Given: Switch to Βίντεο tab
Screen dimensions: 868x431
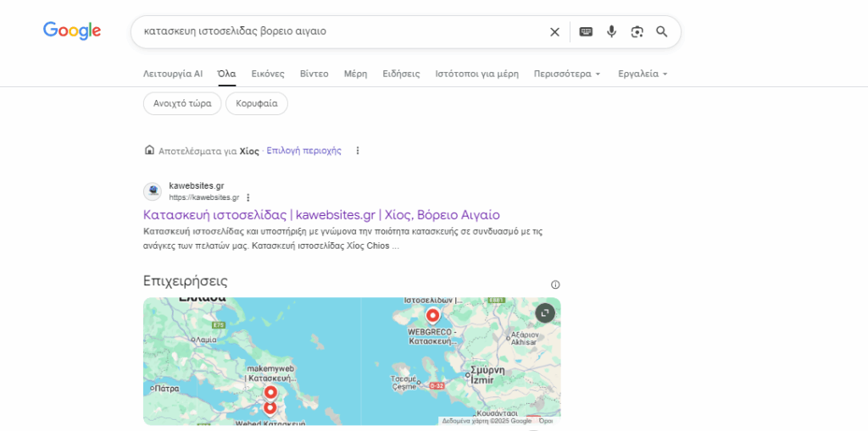Looking at the screenshot, I should [314, 74].
